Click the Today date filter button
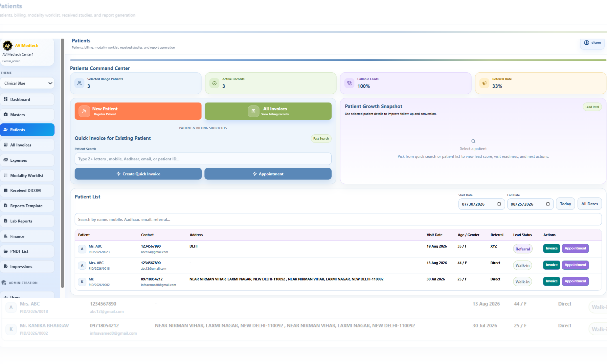607x364 pixels. tap(565, 204)
